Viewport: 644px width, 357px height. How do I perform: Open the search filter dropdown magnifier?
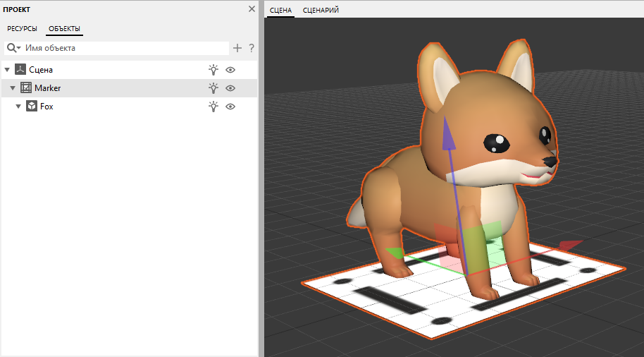13,48
